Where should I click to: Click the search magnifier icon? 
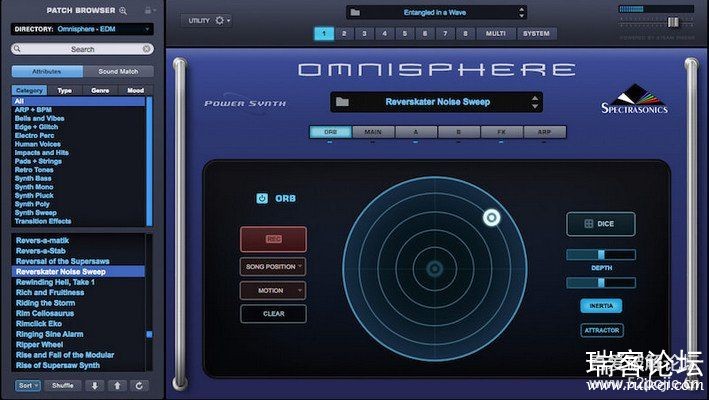17,48
